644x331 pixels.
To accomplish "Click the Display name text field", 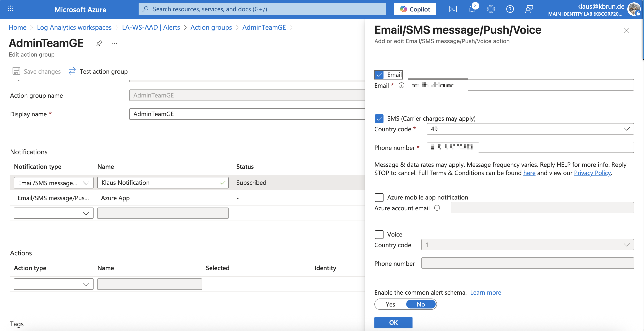I will [246, 114].
